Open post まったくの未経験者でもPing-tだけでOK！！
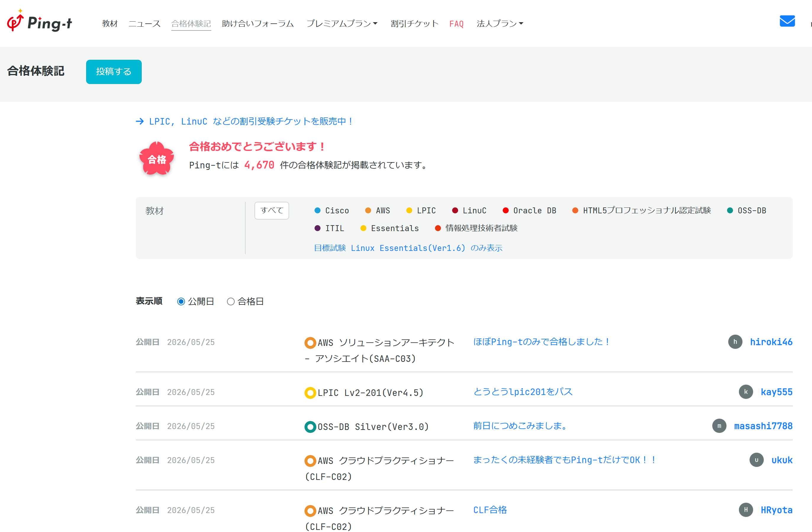The image size is (812, 532). click(564, 460)
